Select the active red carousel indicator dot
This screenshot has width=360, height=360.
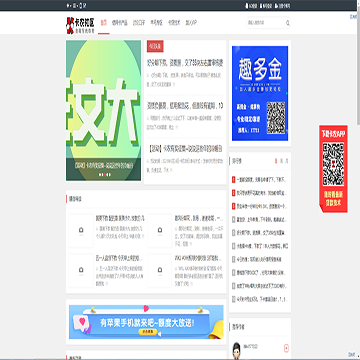pos(105,174)
